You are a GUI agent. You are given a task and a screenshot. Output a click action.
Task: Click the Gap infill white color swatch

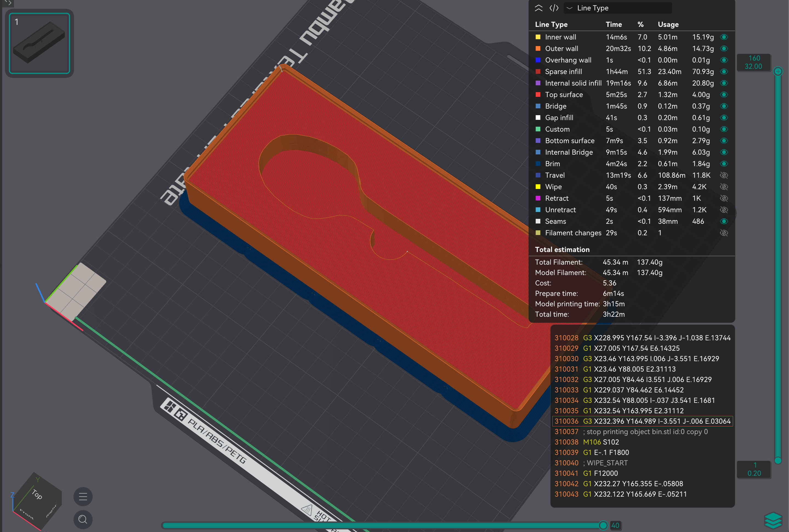click(538, 118)
